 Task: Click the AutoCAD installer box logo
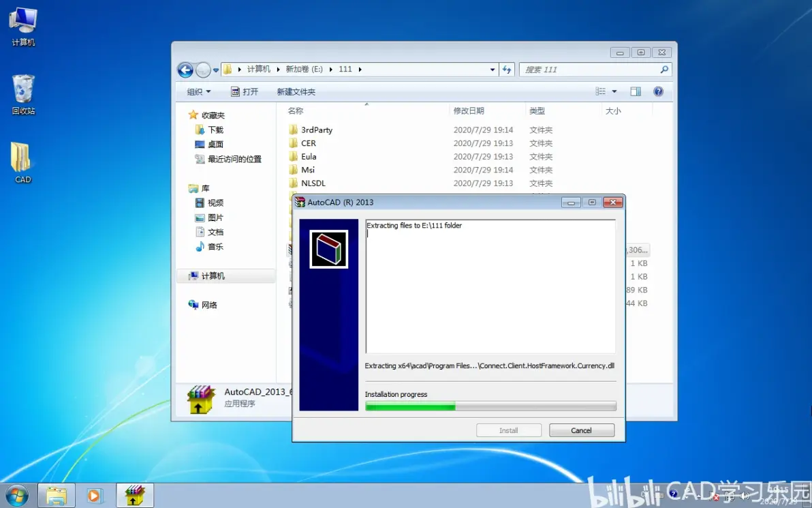point(328,250)
